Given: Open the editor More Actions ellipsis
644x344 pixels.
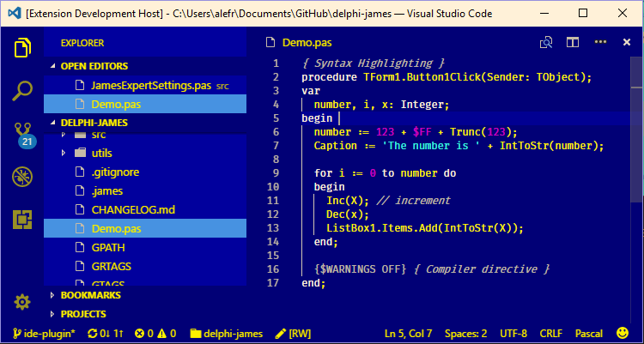Looking at the screenshot, I should (x=600, y=42).
